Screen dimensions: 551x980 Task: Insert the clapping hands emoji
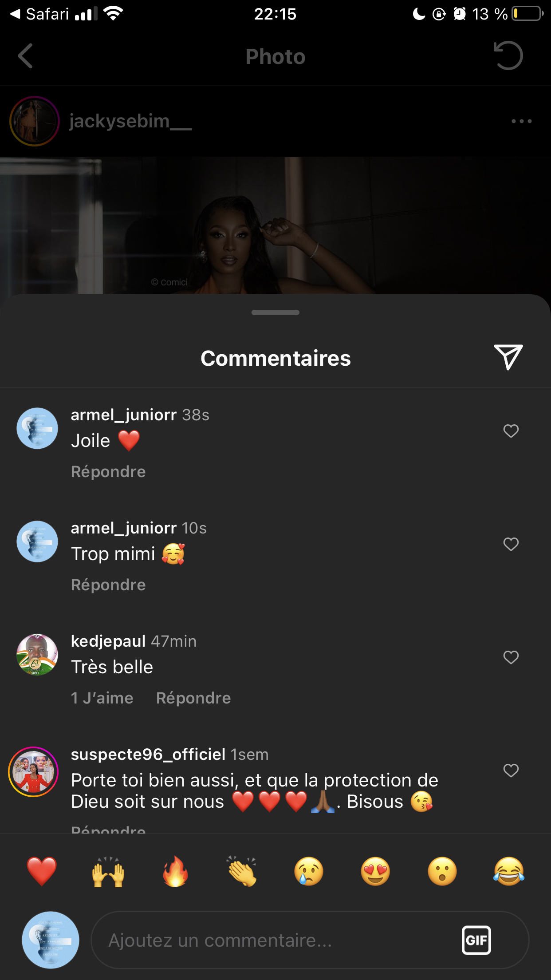tap(242, 871)
